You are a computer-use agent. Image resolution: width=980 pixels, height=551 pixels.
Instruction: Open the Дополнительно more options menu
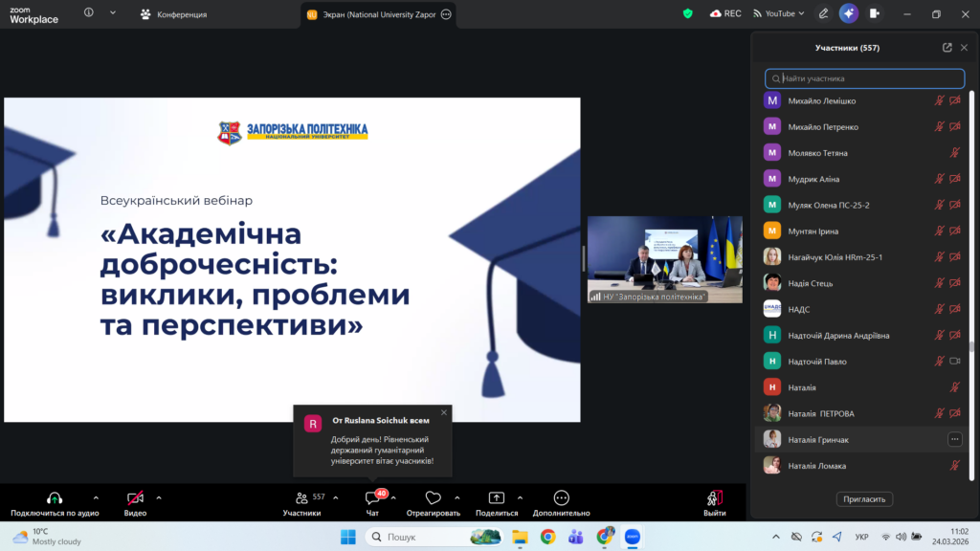561,498
